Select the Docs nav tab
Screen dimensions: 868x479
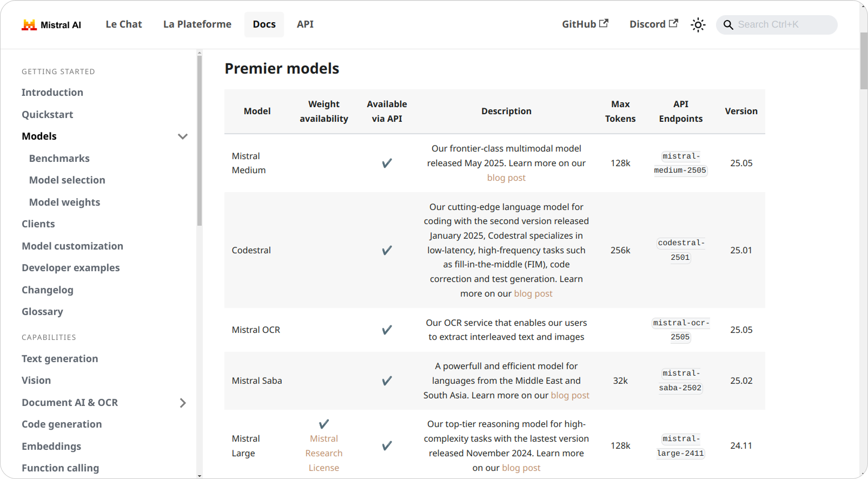click(x=264, y=24)
